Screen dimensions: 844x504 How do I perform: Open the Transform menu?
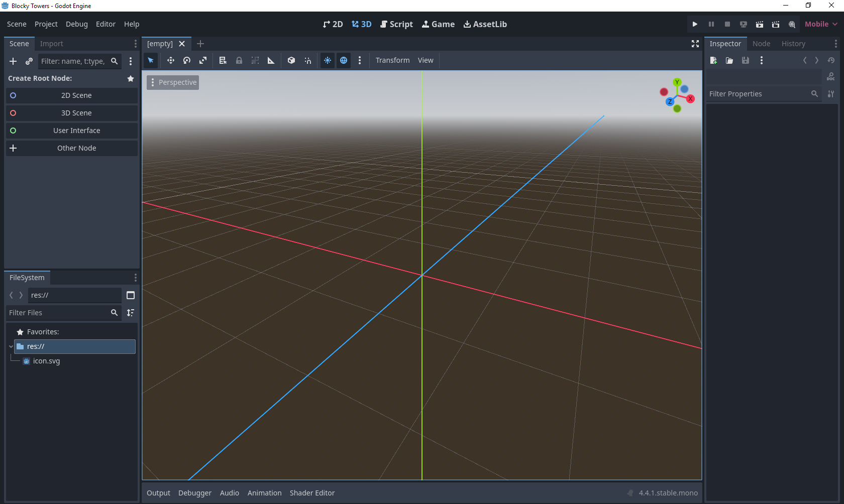pos(392,60)
